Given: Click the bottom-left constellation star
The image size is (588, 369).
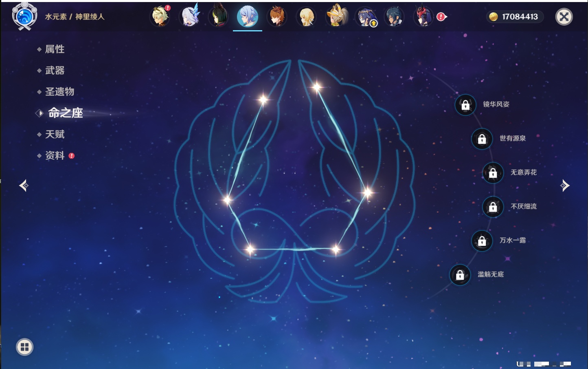Looking at the screenshot, I should [250, 249].
